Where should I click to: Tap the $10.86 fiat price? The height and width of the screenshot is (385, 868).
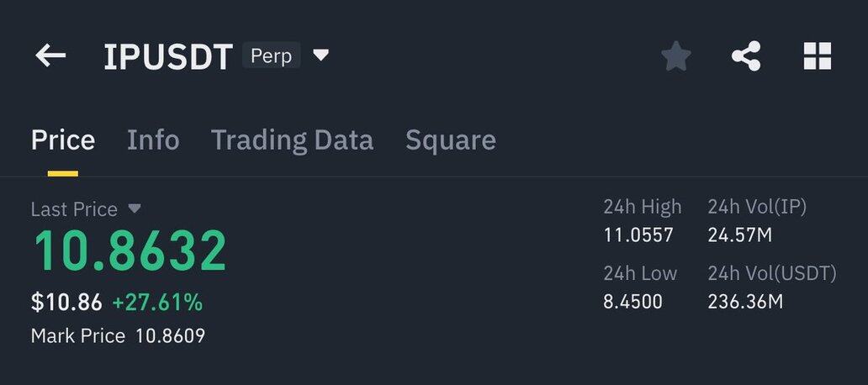(x=66, y=303)
